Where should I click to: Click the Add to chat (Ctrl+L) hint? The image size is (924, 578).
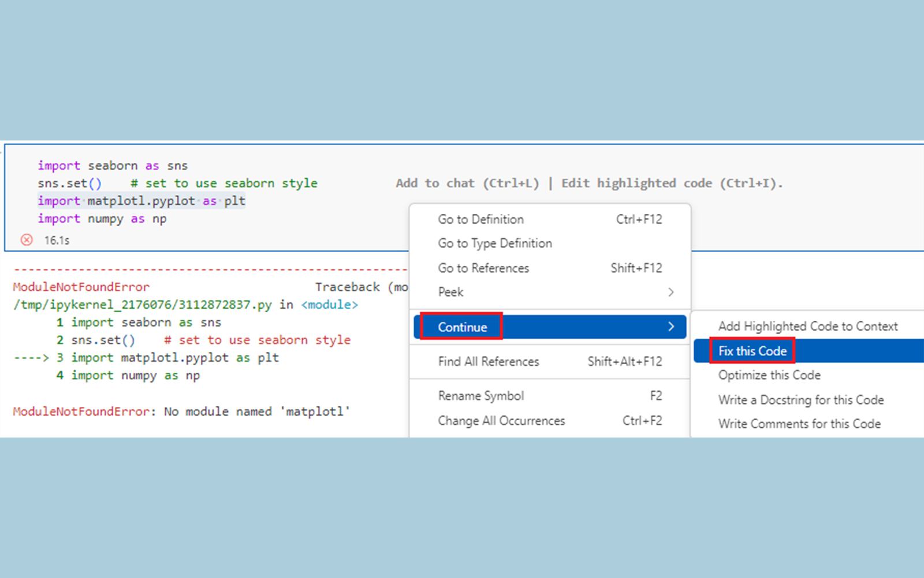click(x=467, y=183)
